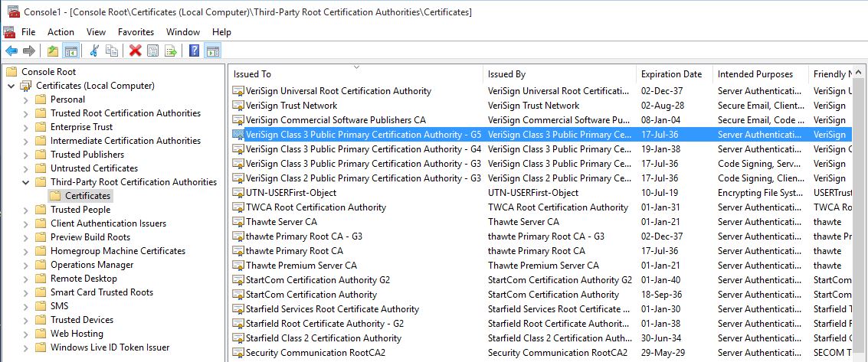Expand Client Authentication Issuers store
868x362 pixels.
pos(25,223)
